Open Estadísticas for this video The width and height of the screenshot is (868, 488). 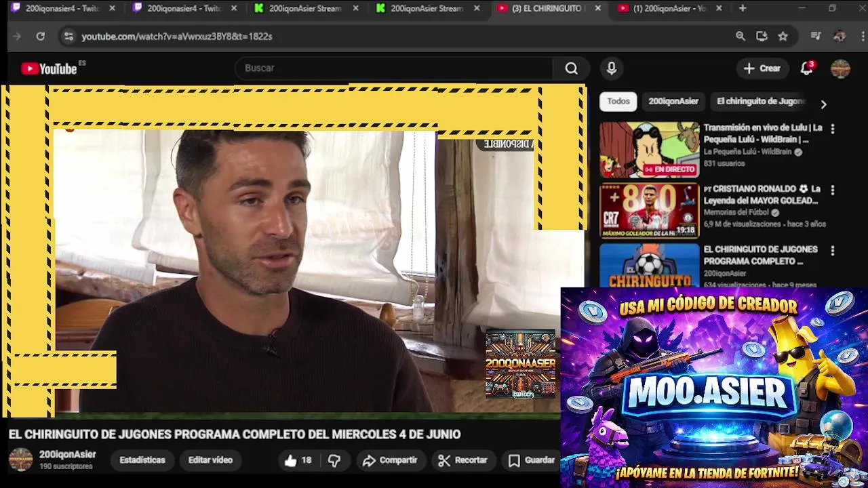tap(142, 460)
